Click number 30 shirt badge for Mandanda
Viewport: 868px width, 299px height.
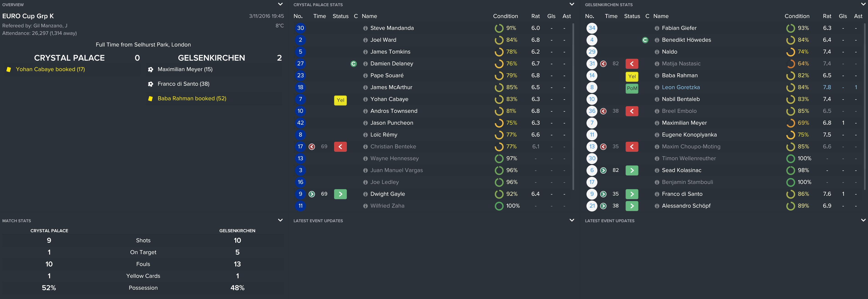[x=300, y=28]
